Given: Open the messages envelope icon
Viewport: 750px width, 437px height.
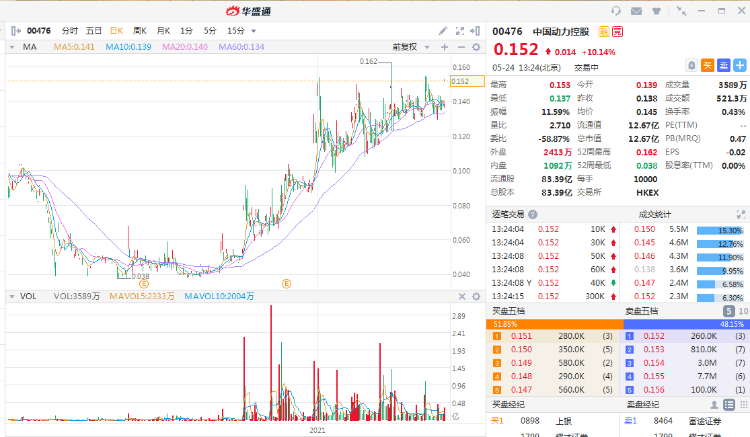Looking at the screenshot, I should [636, 11].
